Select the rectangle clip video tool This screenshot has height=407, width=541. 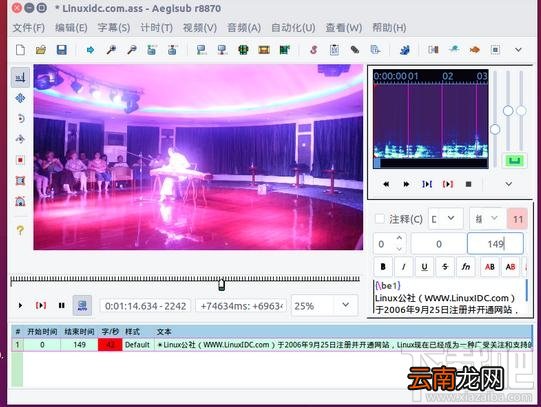(x=20, y=180)
